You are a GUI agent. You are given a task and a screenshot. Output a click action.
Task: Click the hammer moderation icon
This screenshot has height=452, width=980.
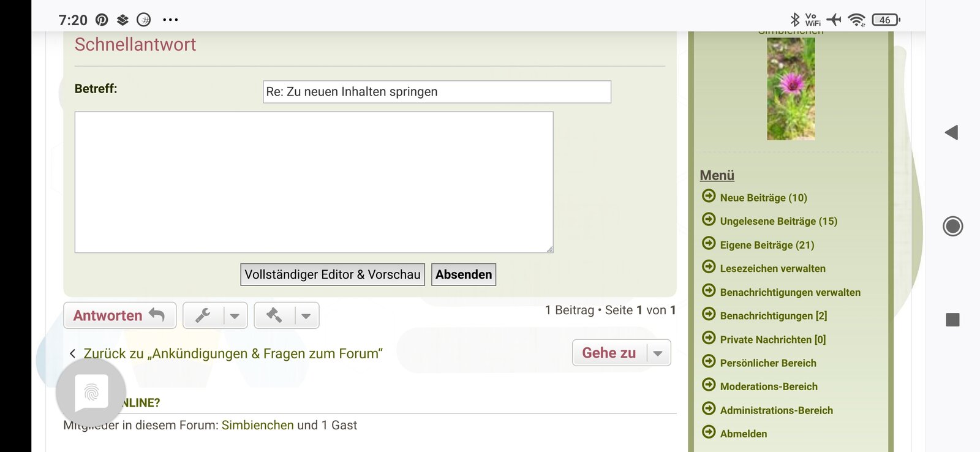274,315
